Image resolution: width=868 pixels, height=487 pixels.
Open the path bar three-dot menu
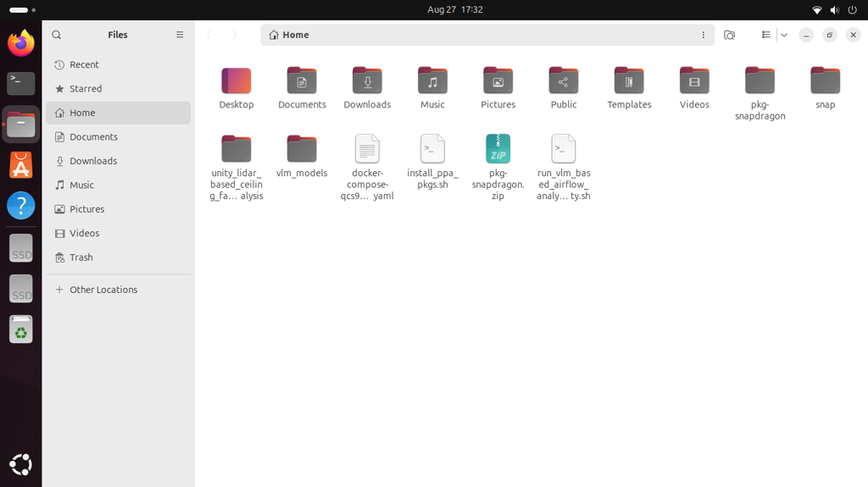point(703,35)
